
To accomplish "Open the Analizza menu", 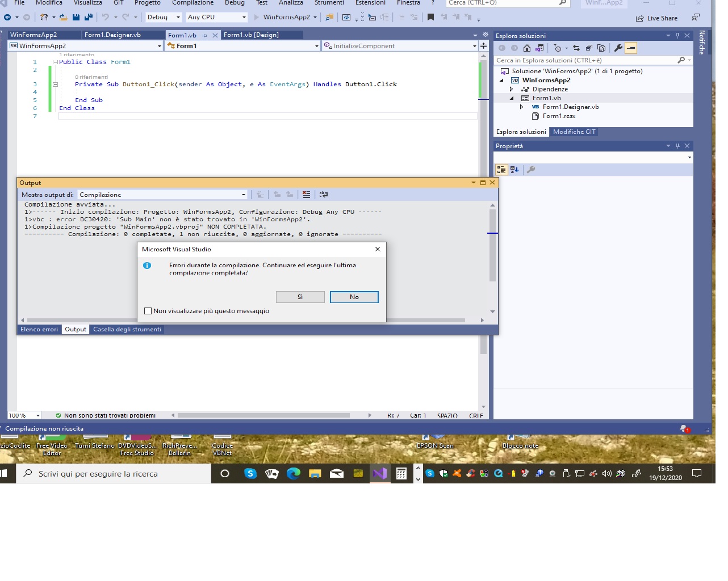I will 291,3.
